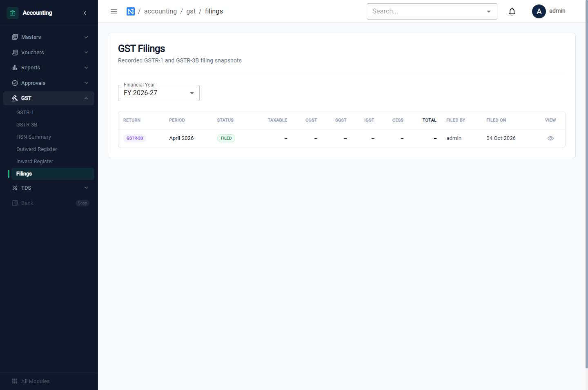
Task: Click the admin avatar icon
Action: point(539,11)
